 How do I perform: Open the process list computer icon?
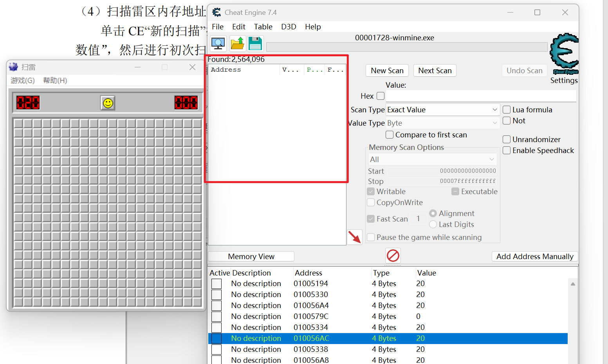click(218, 43)
